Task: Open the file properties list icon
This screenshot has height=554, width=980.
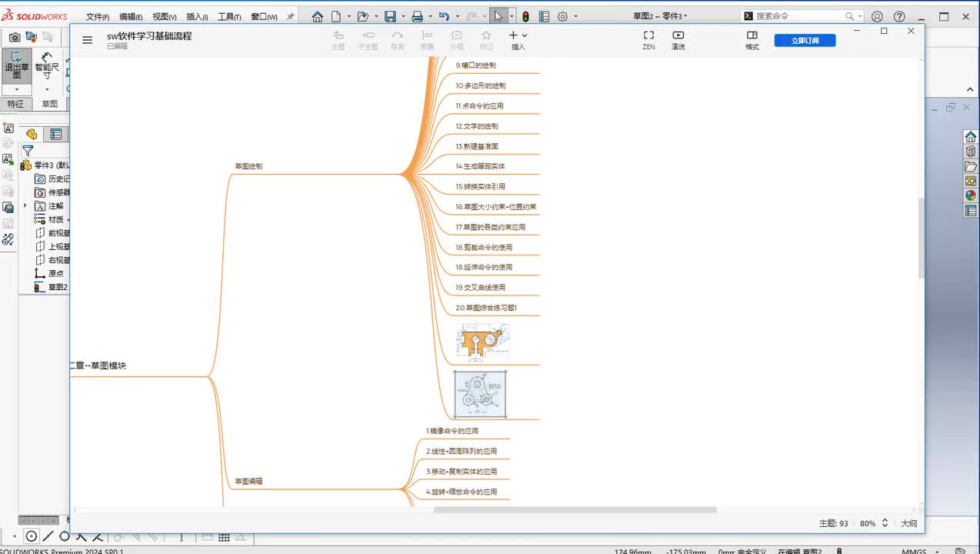Action: [x=544, y=16]
